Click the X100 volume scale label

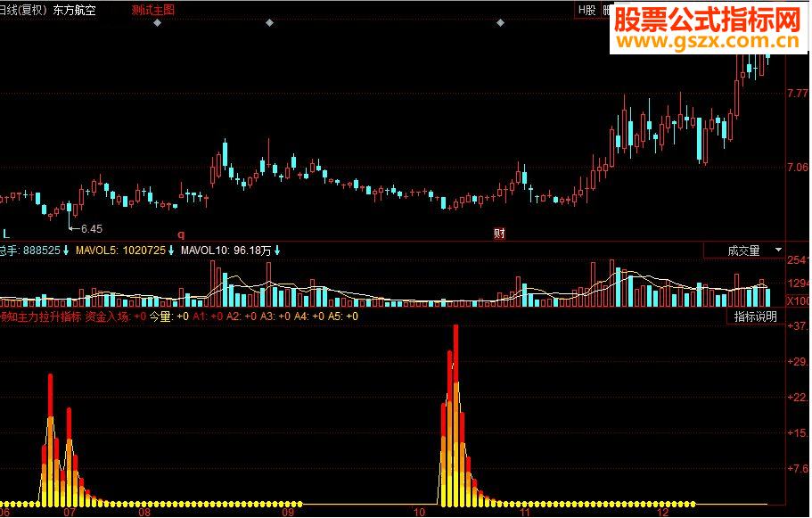pyautogui.click(x=798, y=301)
